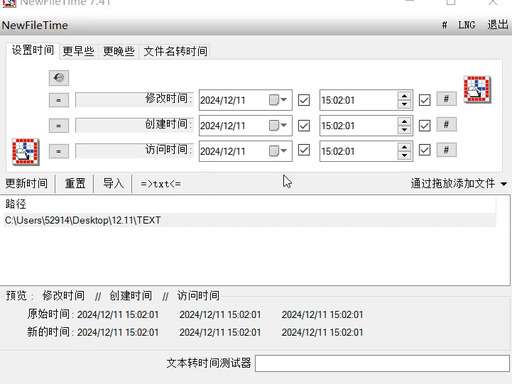Click the NewFileTime logo icon at left

[x=26, y=152]
